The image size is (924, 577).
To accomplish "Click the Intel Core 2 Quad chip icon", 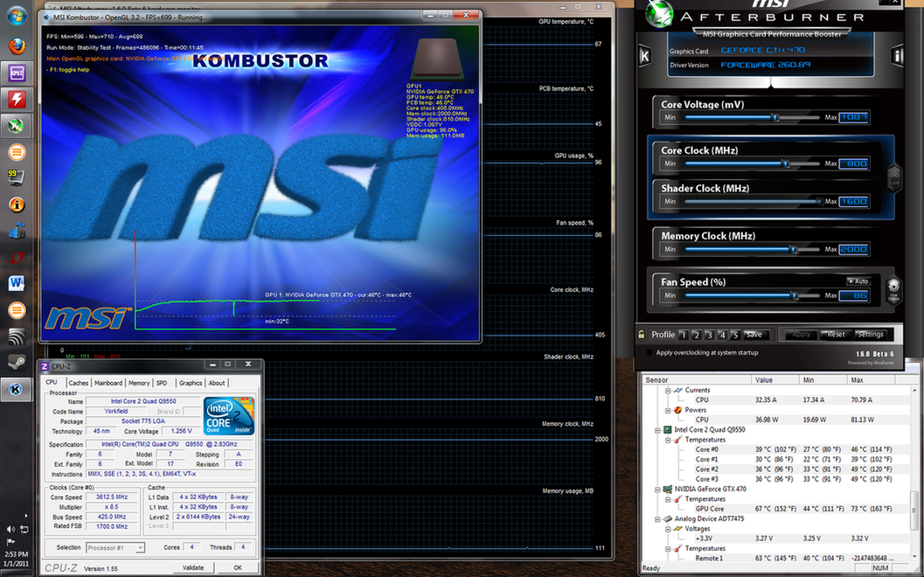I will (x=668, y=429).
